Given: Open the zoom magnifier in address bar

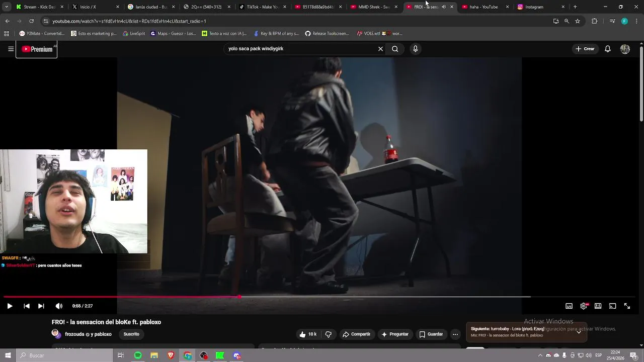Looking at the screenshot, I should pos(567,21).
